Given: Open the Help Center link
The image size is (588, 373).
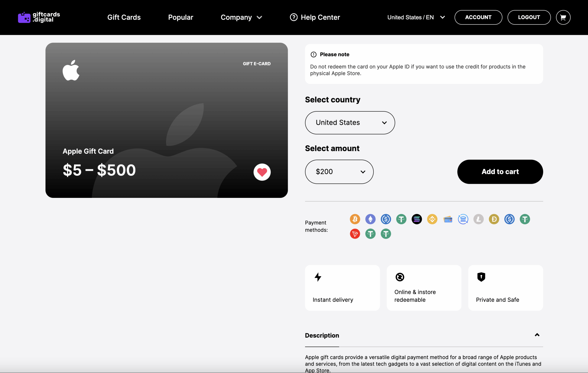Looking at the screenshot, I should point(315,17).
